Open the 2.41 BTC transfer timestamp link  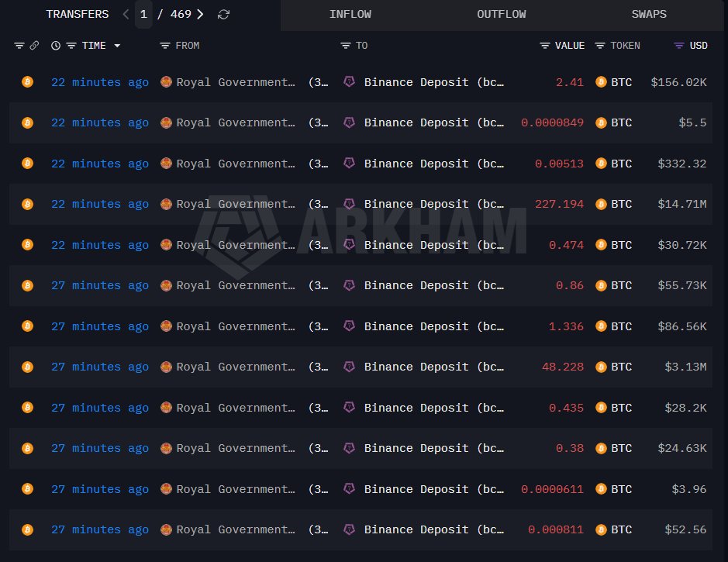click(100, 82)
